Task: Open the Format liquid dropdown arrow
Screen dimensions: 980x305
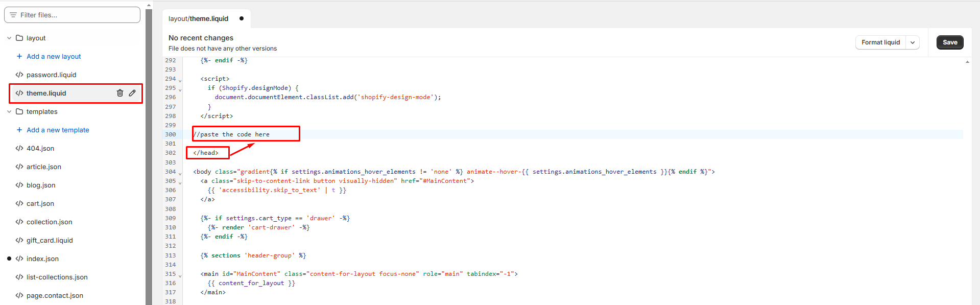Action: tap(913, 42)
